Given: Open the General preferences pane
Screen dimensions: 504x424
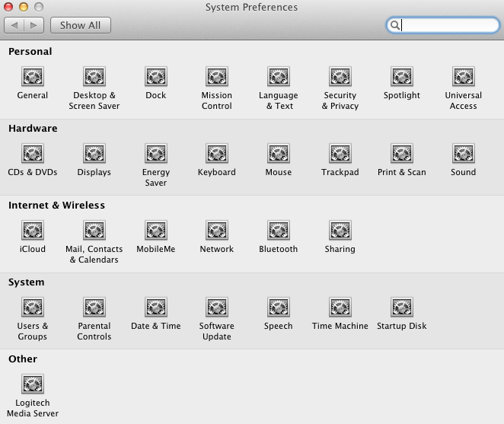Looking at the screenshot, I should (x=33, y=77).
